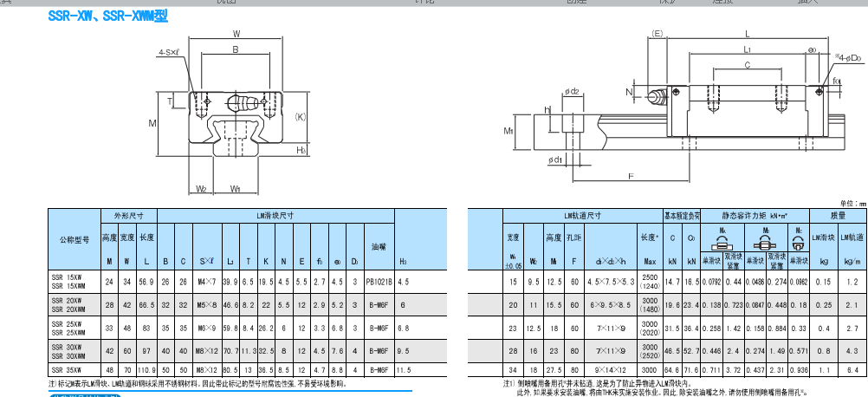
Task: Click the 70.7 L1 value
Action: (x=230, y=351)
